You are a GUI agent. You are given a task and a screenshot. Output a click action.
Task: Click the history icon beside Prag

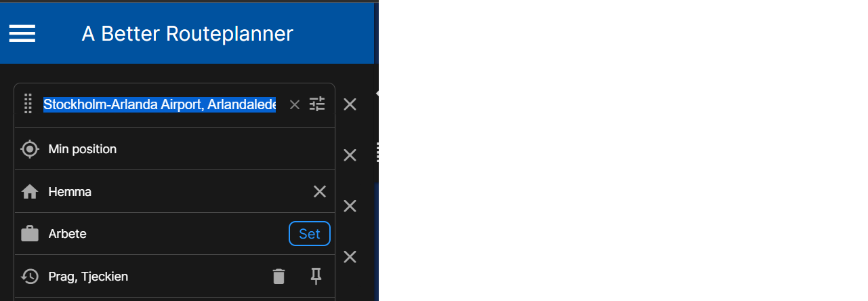pyautogui.click(x=30, y=277)
